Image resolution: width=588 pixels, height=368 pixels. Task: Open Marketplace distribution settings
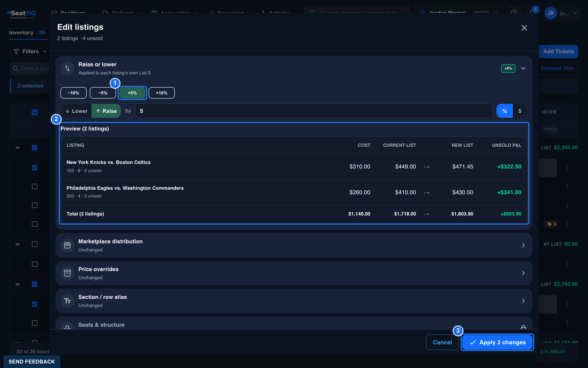click(294, 245)
